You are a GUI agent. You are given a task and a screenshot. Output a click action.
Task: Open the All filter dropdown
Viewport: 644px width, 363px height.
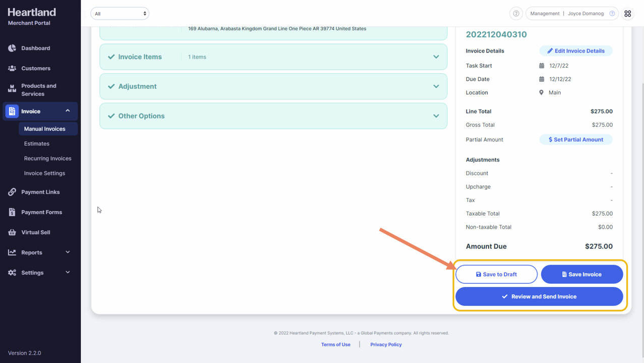point(120,14)
